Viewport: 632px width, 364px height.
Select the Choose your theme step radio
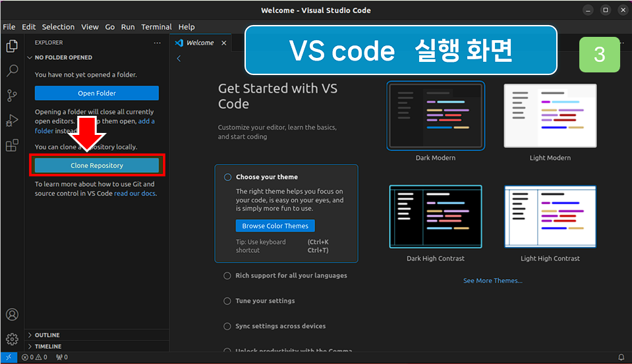(228, 177)
